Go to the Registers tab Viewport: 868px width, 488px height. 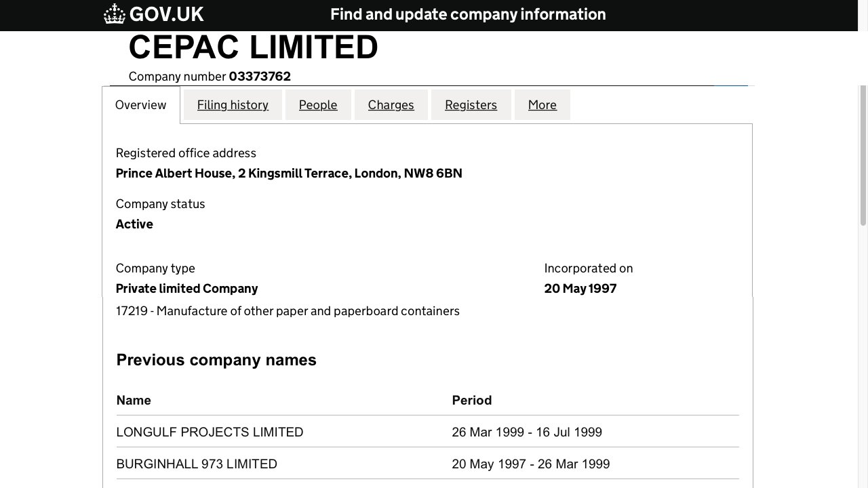click(471, 105)
